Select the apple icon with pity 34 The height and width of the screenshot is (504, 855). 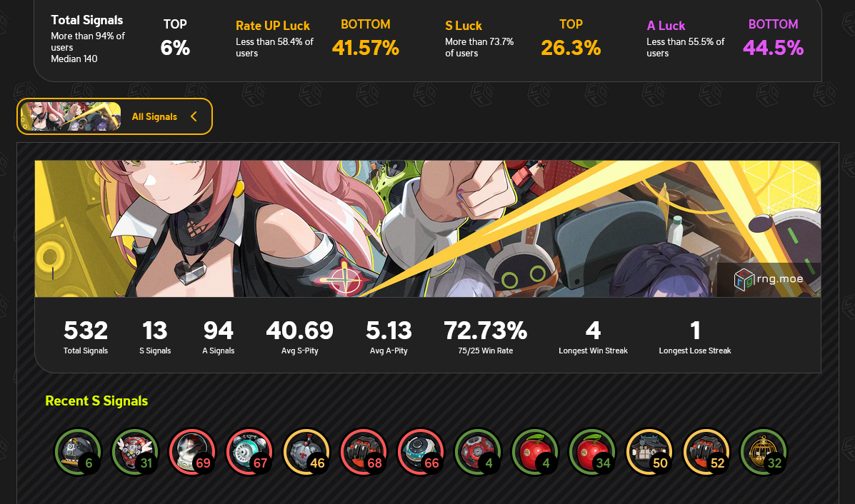pyautogui.click(x=592, y=452)
